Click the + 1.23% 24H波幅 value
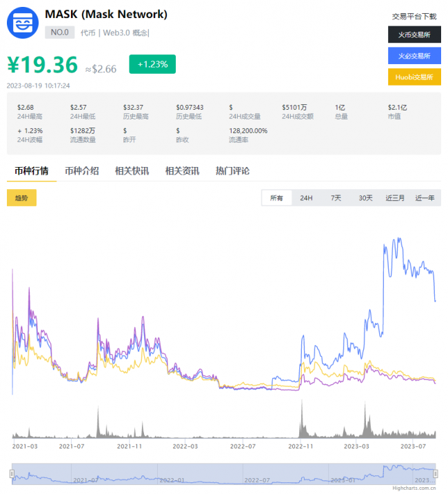 click(30, 131)
